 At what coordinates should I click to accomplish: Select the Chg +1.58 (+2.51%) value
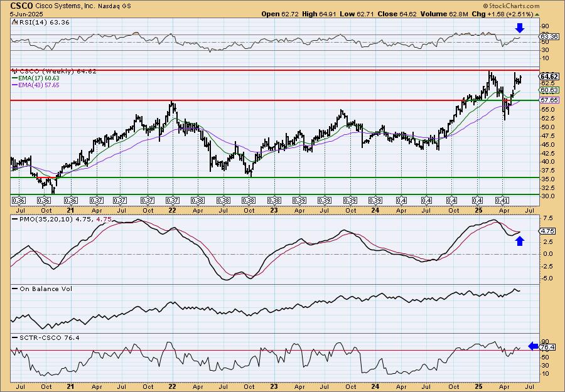click(x=503, y=14)
